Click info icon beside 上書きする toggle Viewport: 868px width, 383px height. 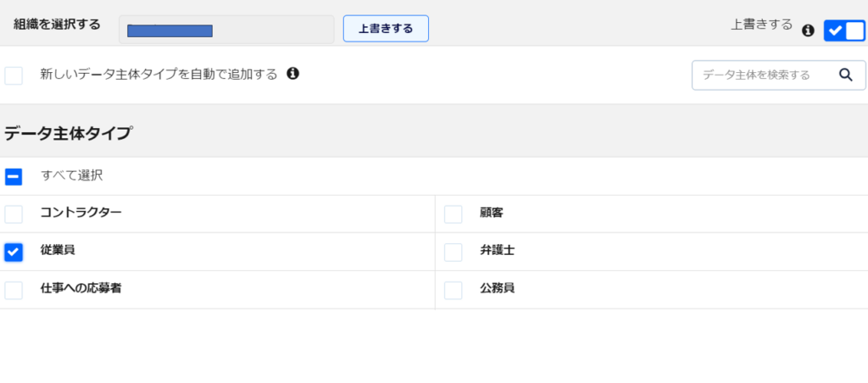pyautogui.click(x=808, y=30)
